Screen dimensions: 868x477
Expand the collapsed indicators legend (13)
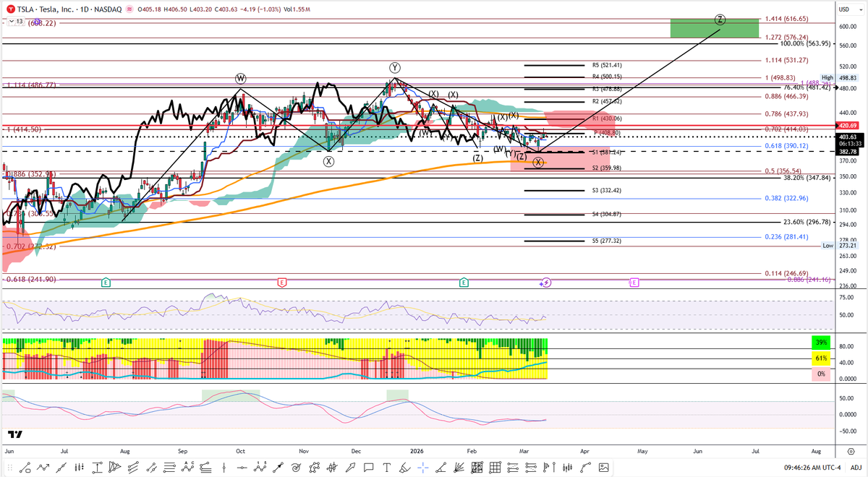click(x=15, y=22)
